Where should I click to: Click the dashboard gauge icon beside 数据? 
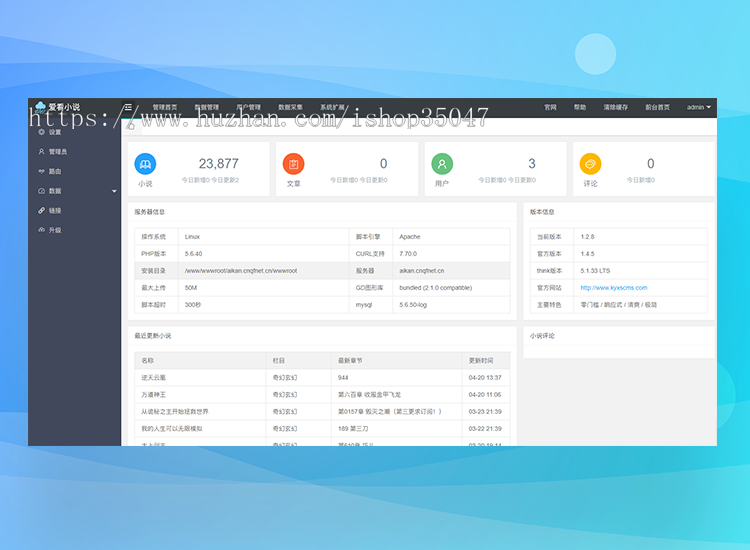click(42, 191)
